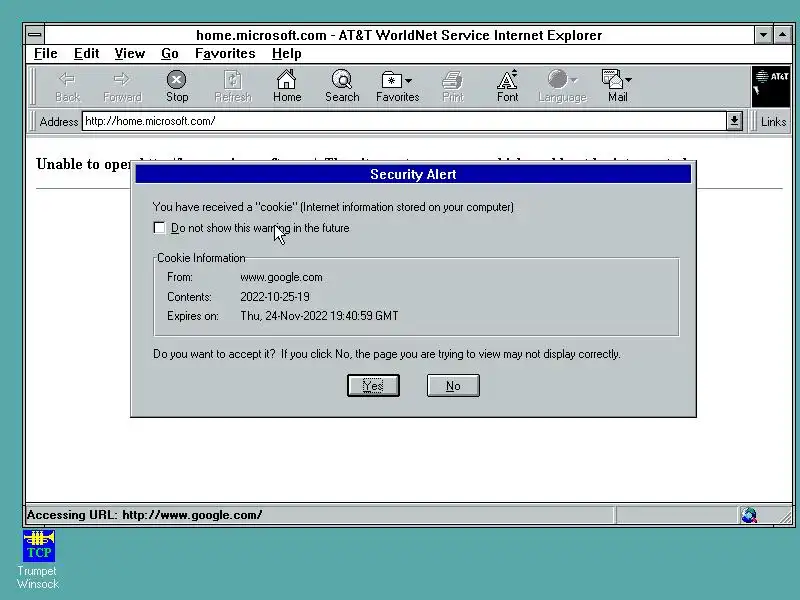Enable Do not show this warning checkbox
Screen dimensions: 800x600
pos(159,228)
